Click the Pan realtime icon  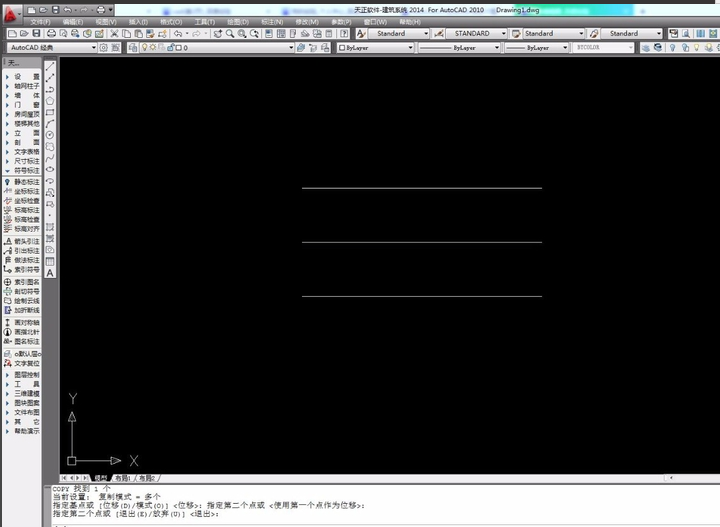(218, 34)
